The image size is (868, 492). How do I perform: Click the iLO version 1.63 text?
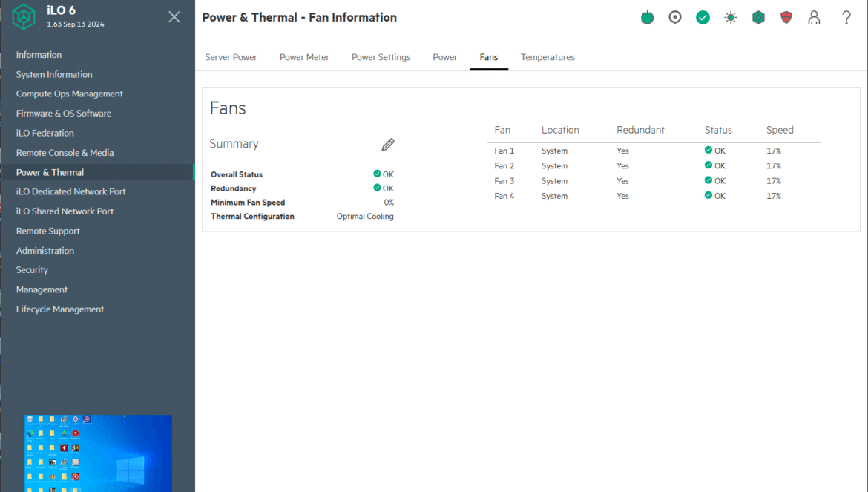(75, 24)
